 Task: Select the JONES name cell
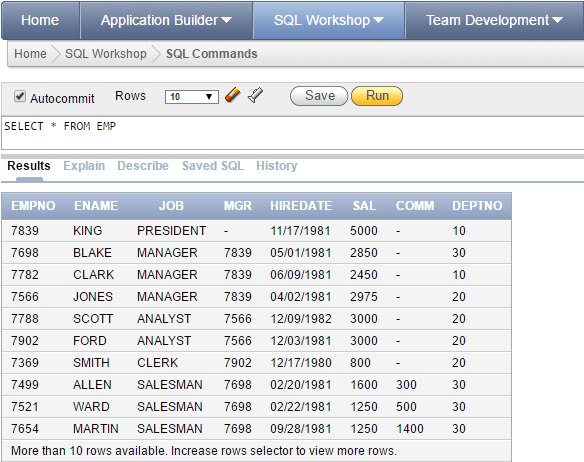pyautogui.click(x=93, y=297)
